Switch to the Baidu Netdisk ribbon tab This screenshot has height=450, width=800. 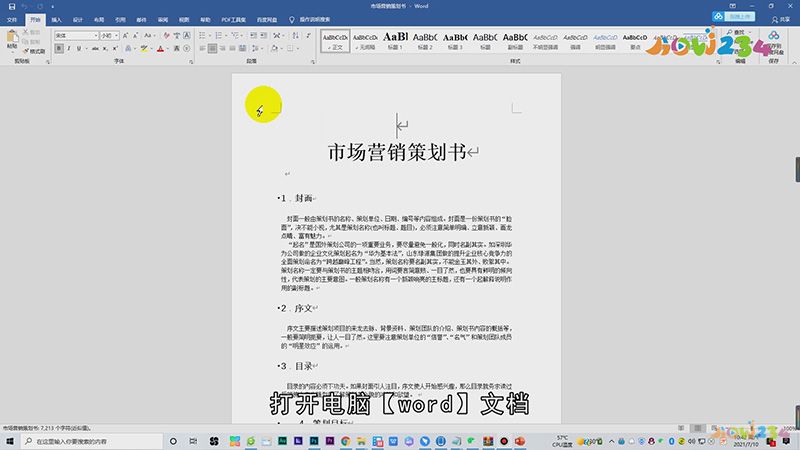[x=266, y=19]
